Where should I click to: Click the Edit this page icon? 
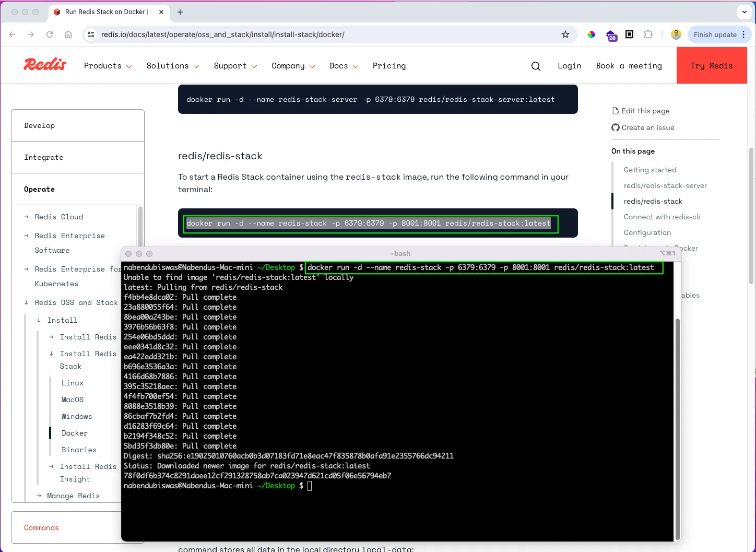tap(616, 111)
